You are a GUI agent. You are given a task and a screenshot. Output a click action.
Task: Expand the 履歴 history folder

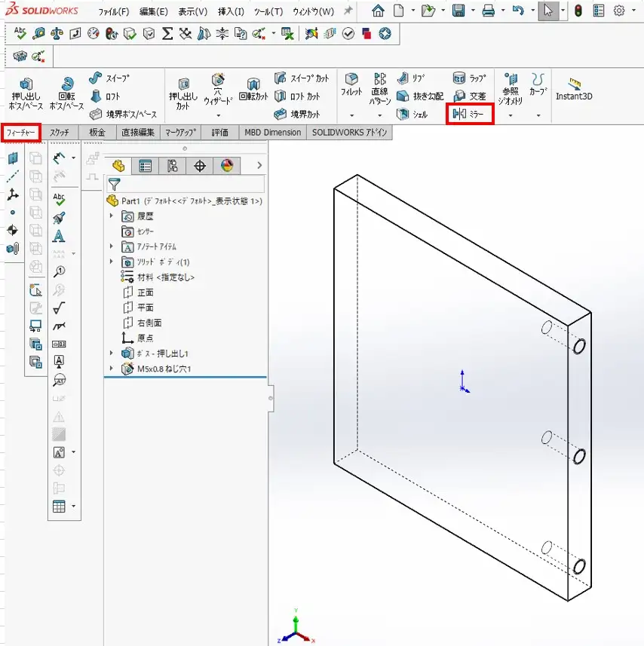[112, 216]
